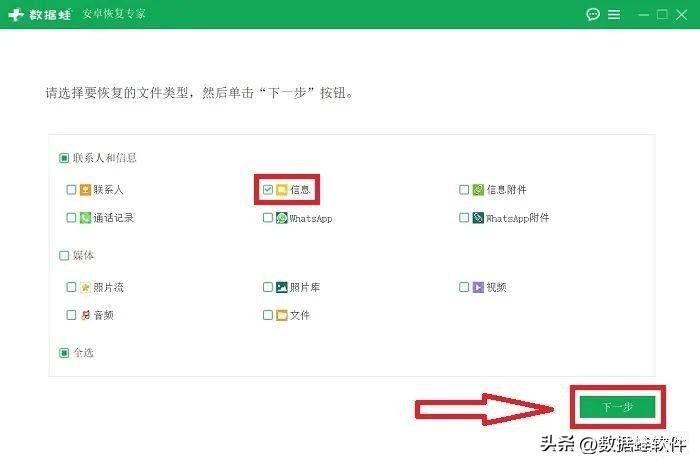Click the 通话记录 call log icon
The image size is (700, 466).
coord(85,218)
